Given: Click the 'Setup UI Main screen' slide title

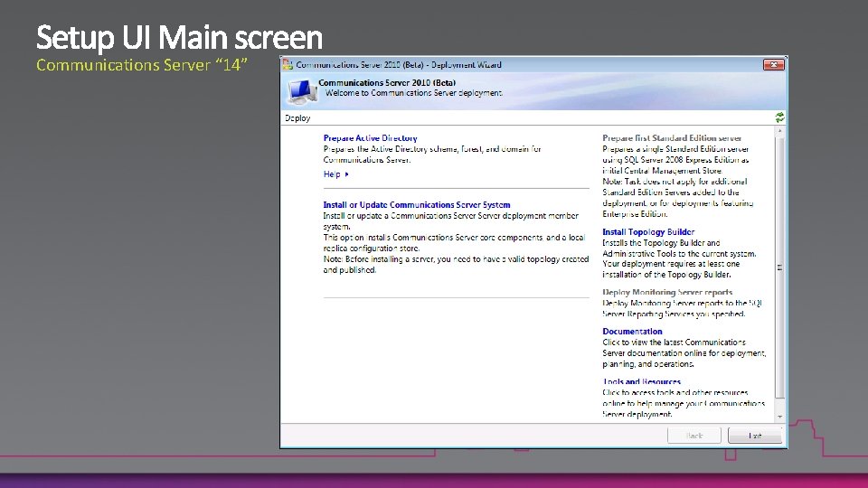Looking at the screenshot, I should coord(179,38).
